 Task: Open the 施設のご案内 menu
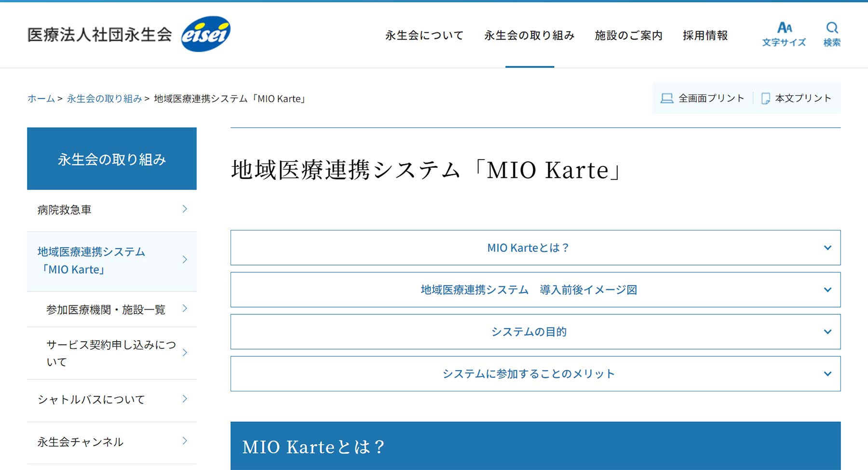click(628, 35)
